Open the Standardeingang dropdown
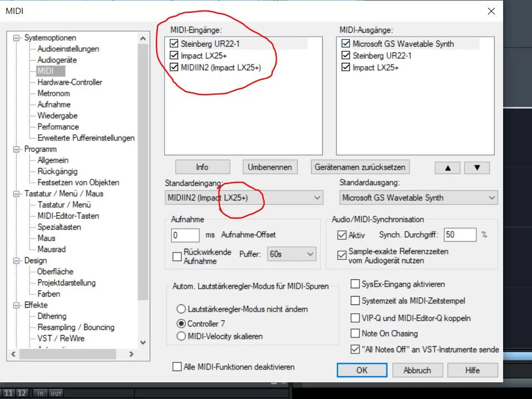 [244, 198]
